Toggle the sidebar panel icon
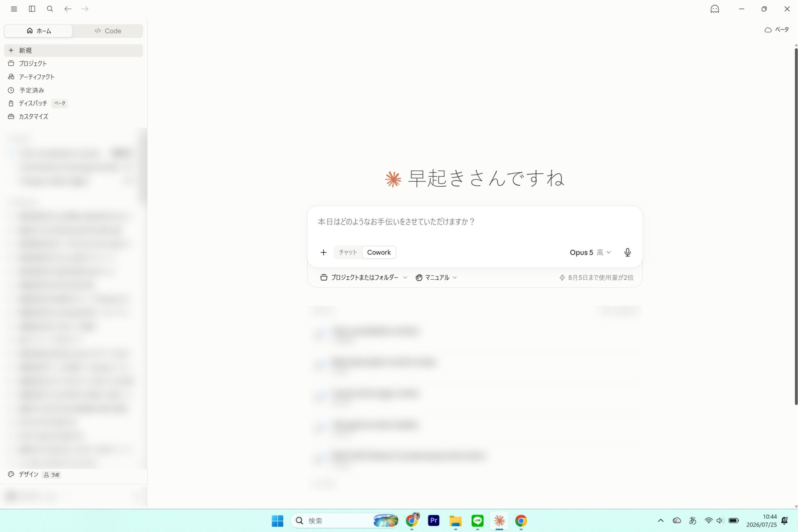 click(32, 9)
